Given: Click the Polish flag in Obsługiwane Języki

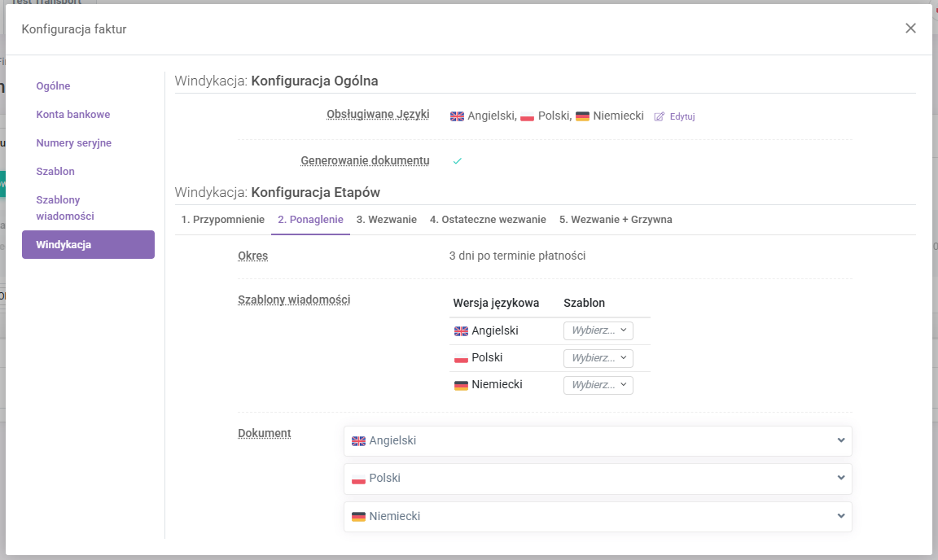Looking at the screenshot, I should click(x=527, y=116).
